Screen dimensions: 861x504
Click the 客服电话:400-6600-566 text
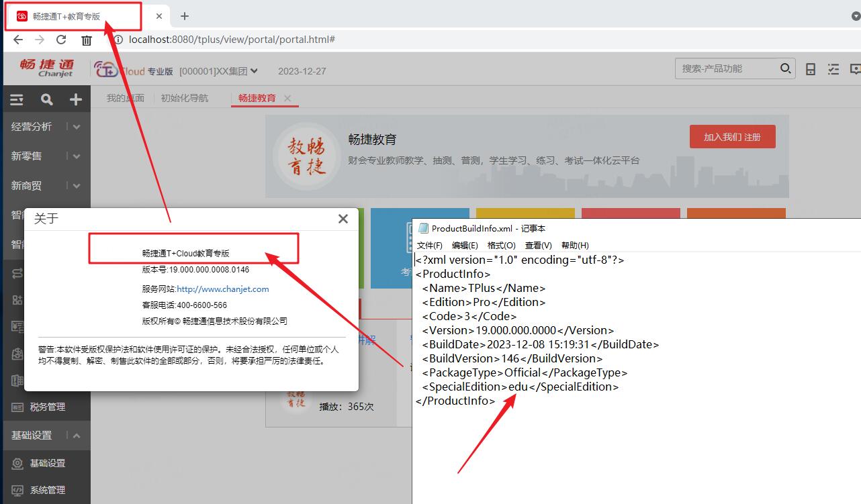(x=185, y=305)
